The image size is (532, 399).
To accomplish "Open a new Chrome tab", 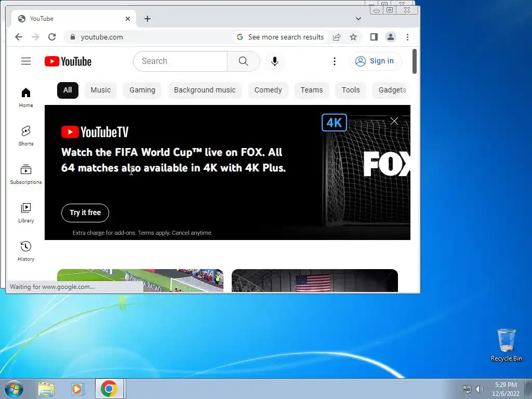I will coord(147,19).
